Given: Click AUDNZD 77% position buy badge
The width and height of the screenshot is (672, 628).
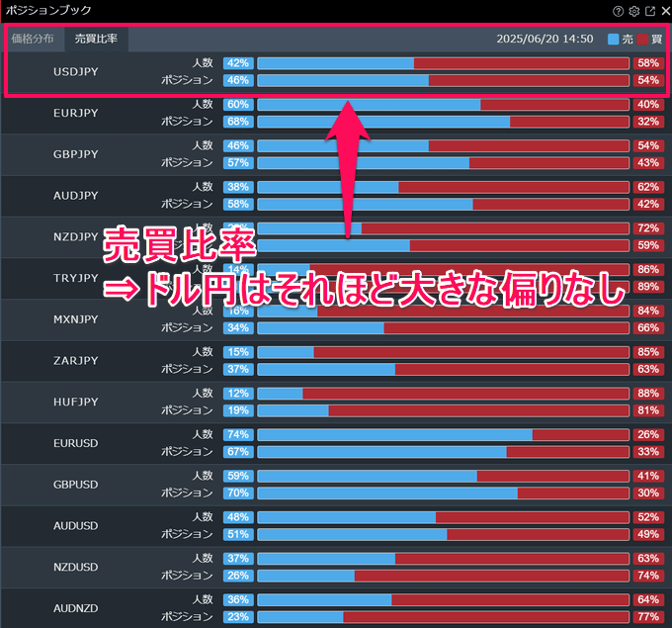Looking at the screenshot, I should coord(648,617).
